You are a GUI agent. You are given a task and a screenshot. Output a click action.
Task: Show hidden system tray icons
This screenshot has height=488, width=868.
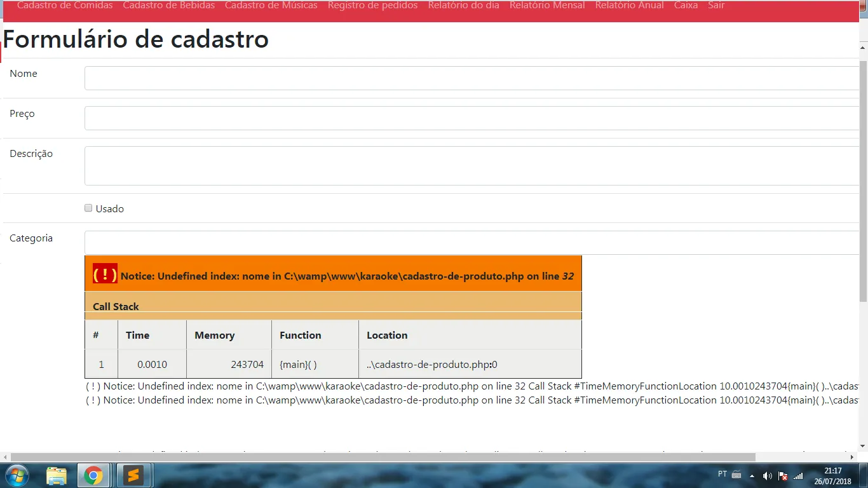[752, 475]
